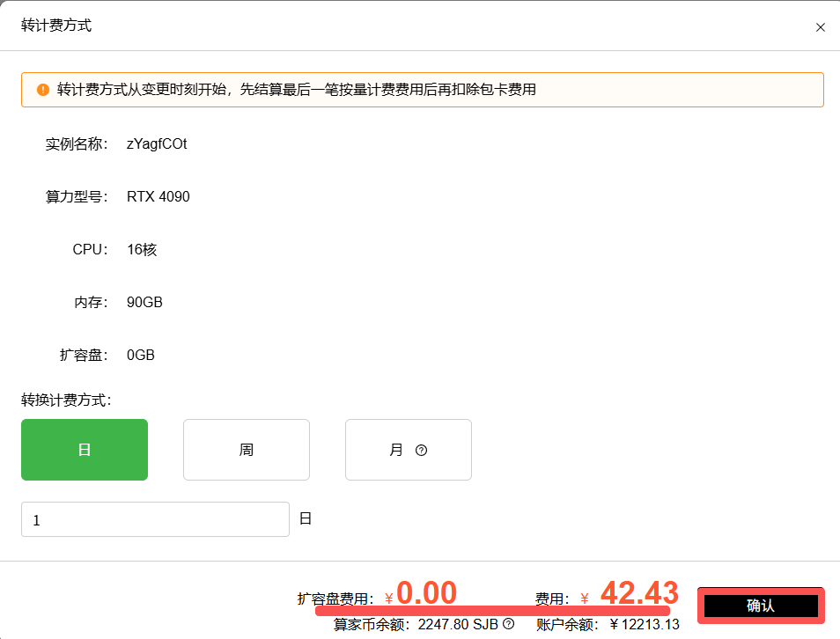Click the RTX 4090 model value

[158, 196]
